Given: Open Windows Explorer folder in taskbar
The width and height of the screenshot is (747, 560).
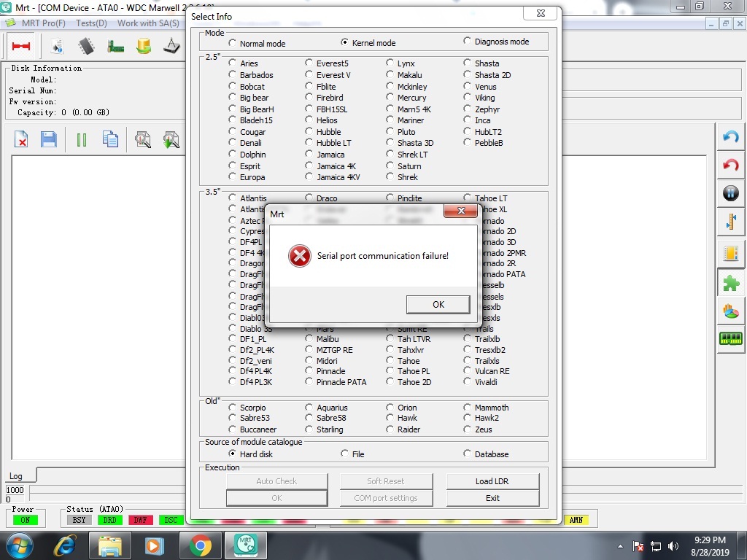Looking at the screenshot, I should point(109,545).
